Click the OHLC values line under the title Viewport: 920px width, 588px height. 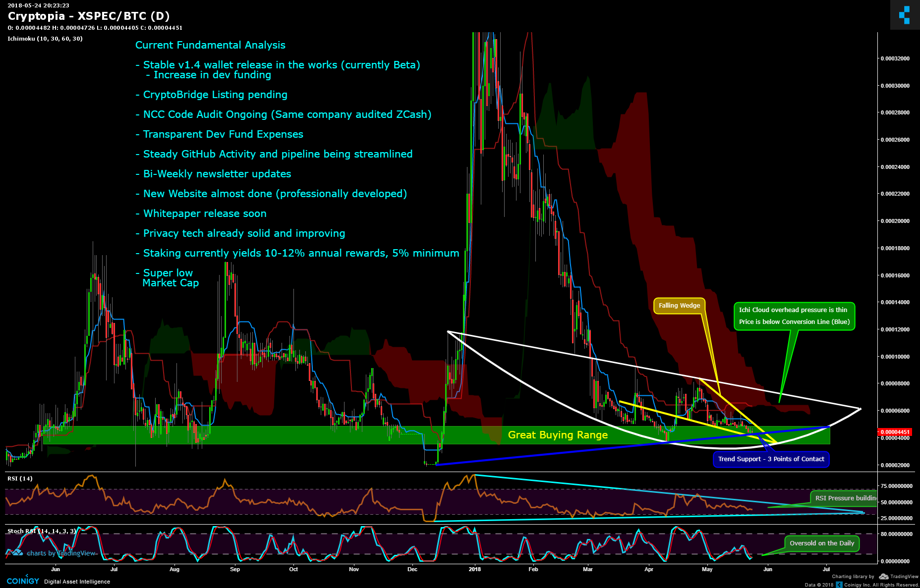click(x=95, y=28)
